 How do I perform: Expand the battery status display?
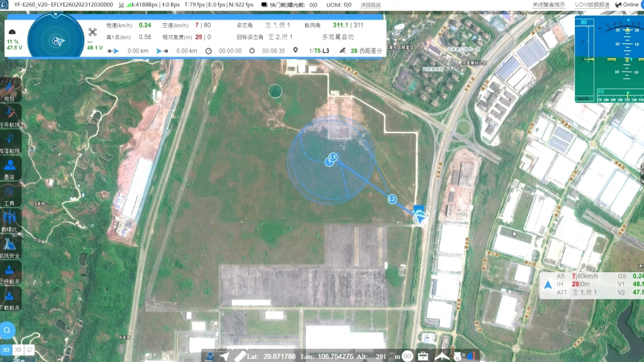(11, 43)
